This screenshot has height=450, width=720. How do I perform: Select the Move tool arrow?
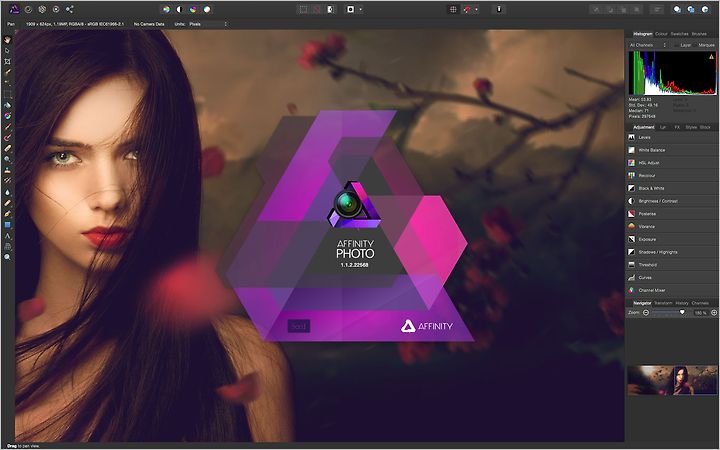pyautogui.click(x=7, y=51)
